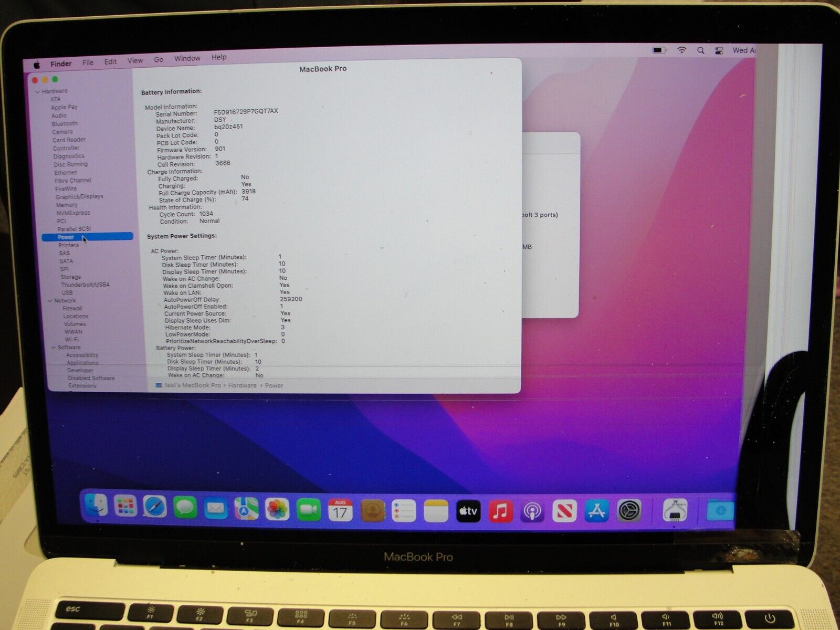Open the Window menu
Image resolution: width=840 pixels, height=630 pixels.
(187, 58)
